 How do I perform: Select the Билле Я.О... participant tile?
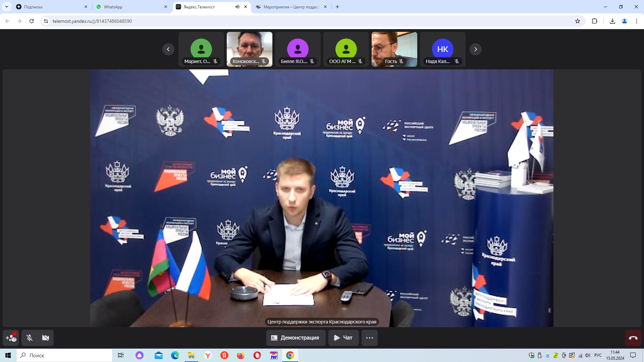pos(298,49)
